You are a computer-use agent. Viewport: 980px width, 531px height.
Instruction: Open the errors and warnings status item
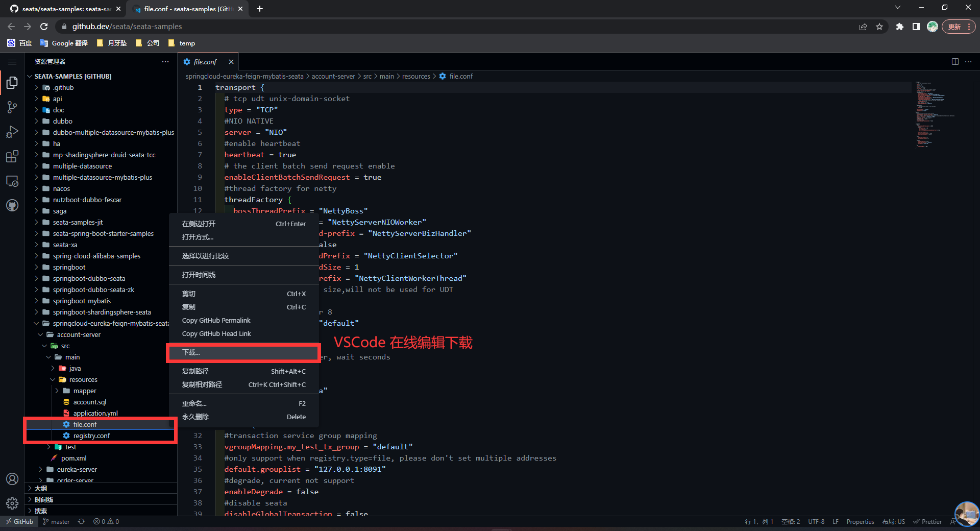[x=106, y=521]
